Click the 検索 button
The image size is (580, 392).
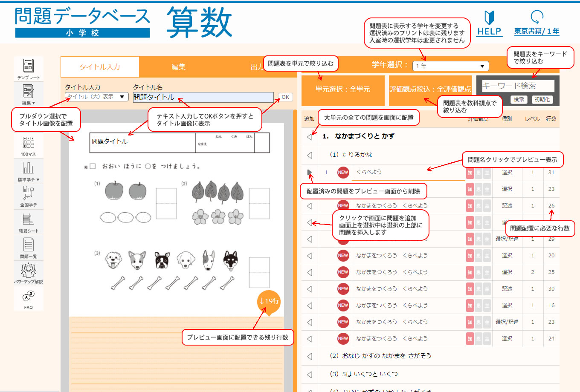[519, 99]
